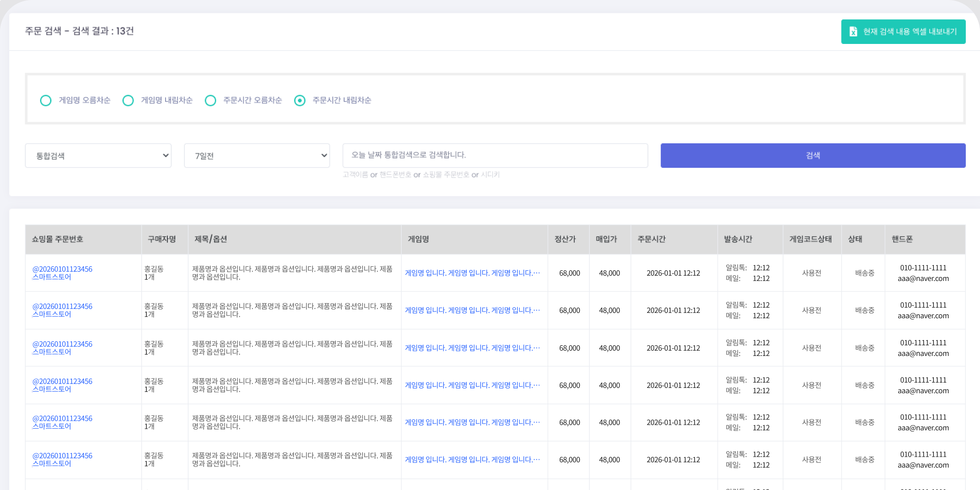Viewport: 980px width, 490px height.
Task: Click 68,000 정산가 value in first row
Action: pos(569,273)
